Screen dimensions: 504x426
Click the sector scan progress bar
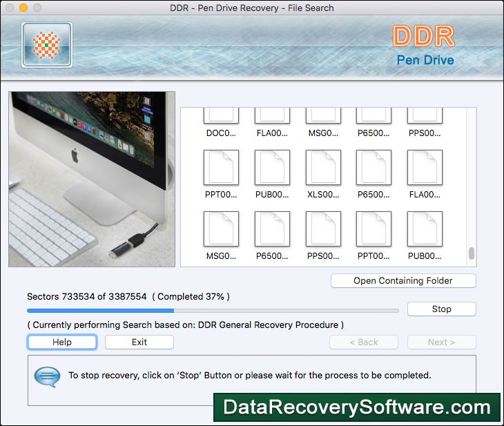[x=213, y=311]
